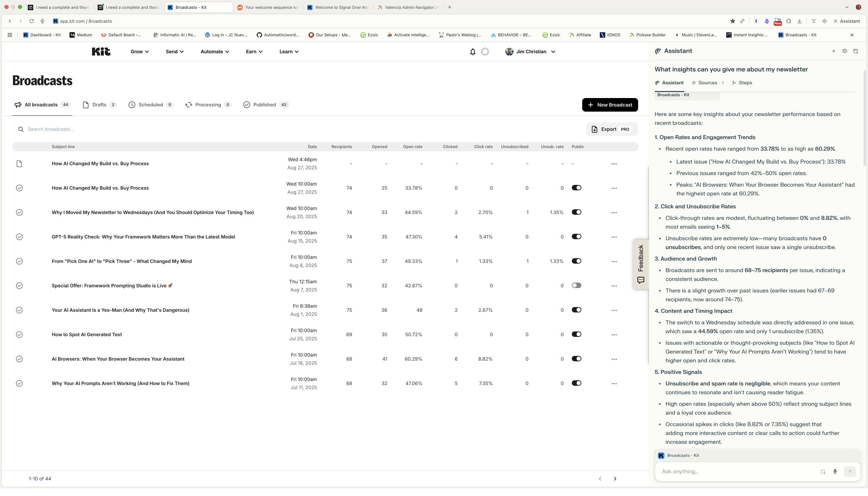Open options menu for GPT-5 Reality Check broadcast
This screenshot has height=496, width=868.
614,237
